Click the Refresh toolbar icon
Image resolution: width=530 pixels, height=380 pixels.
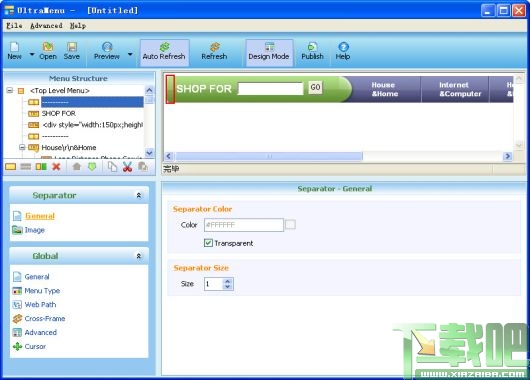click(214, 51)
